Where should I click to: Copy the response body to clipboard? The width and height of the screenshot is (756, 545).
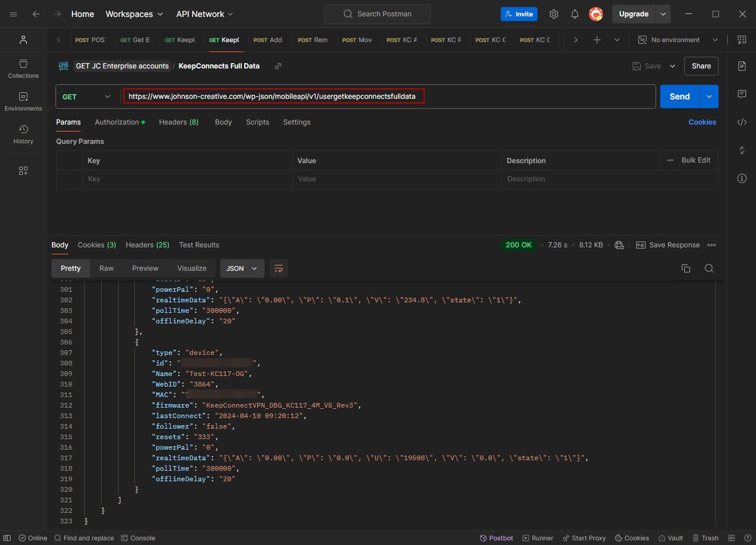[x=686, y=268]
